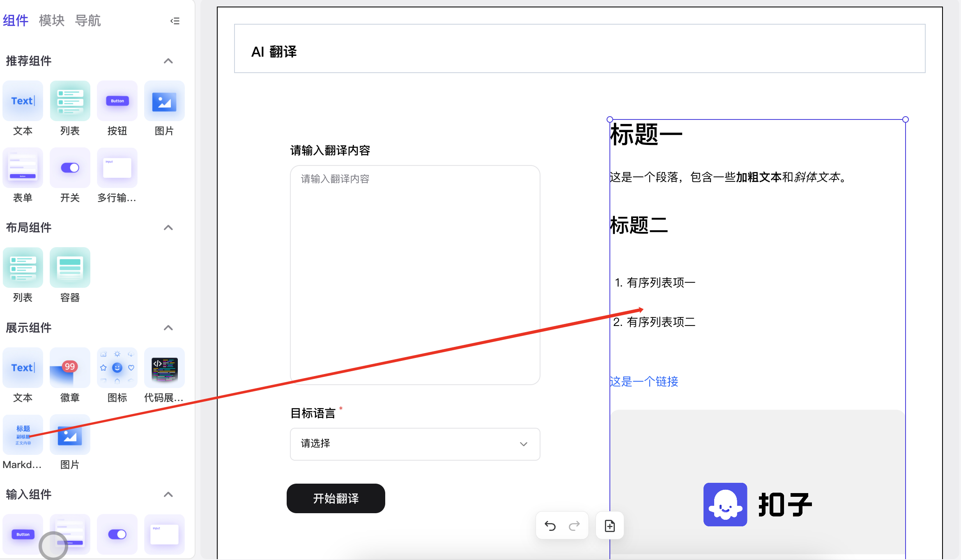Switch to the 导航 tab
961x560 pixels.
(88, 20)
